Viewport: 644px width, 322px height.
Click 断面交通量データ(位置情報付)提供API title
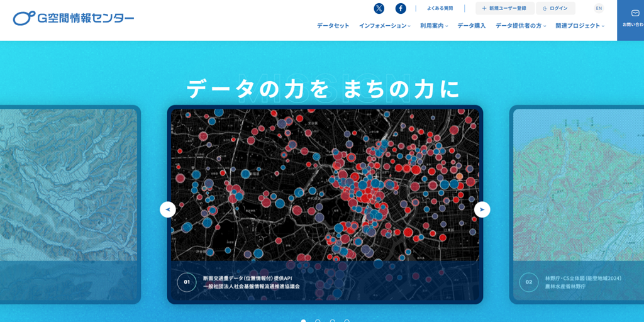click(x=248, y=278)
